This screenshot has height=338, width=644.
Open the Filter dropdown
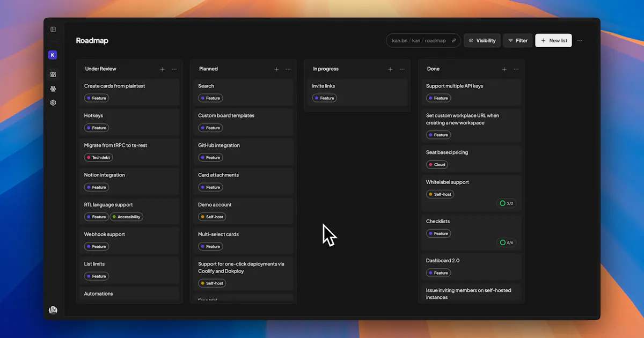518,41
